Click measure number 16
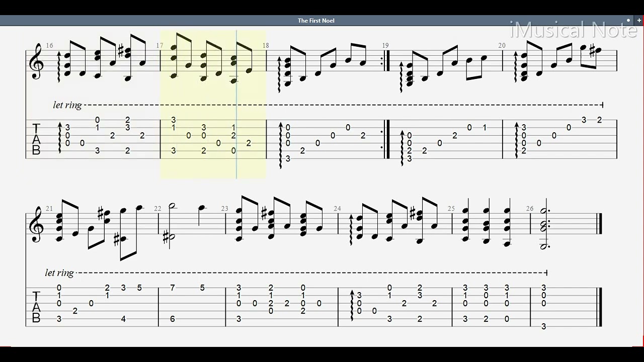Image resolution: width=644 pixels, height=362 pixels. coord(49,45)
